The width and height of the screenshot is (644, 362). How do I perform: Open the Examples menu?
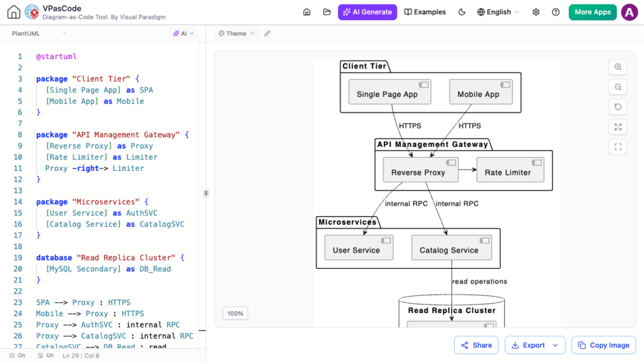click(x=425, y=12)
